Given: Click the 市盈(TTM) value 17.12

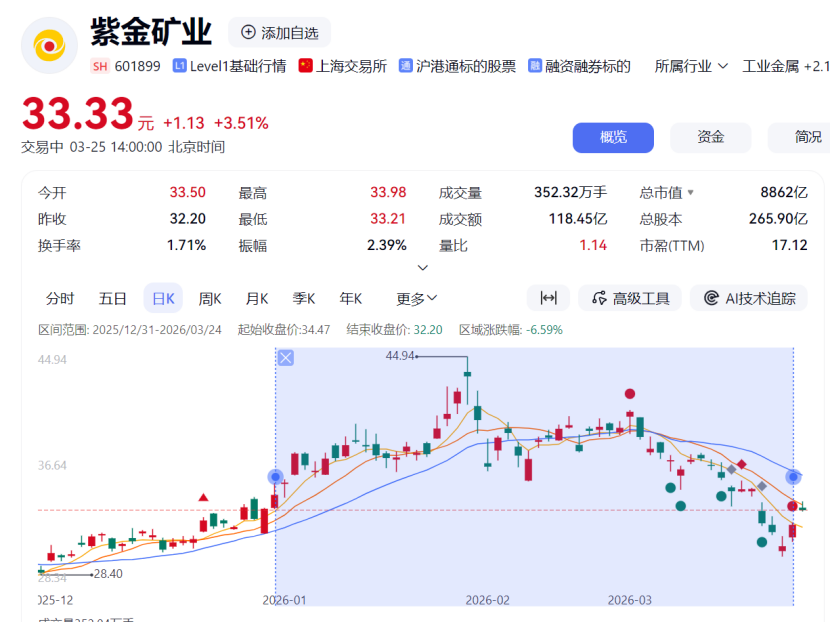Looking at the screenshot, I should 790,245.
